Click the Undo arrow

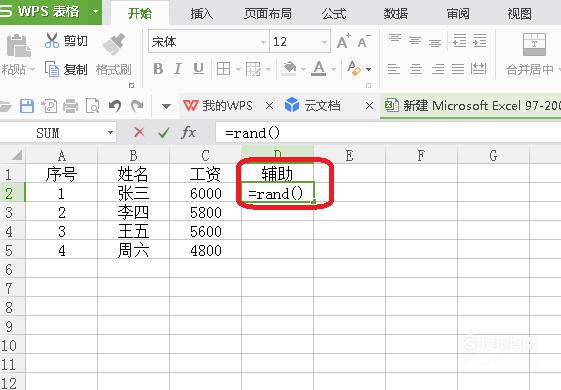point(115,106)
